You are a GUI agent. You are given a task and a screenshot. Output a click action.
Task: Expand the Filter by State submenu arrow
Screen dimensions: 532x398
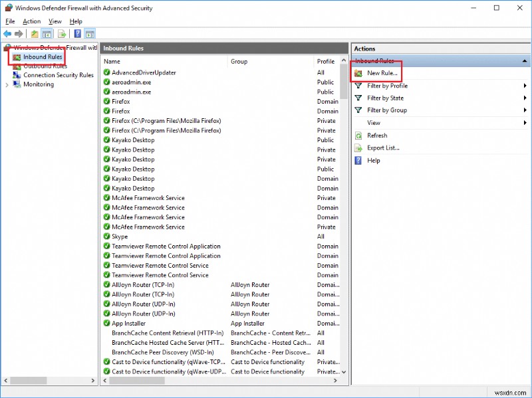(x=526, y=98)
